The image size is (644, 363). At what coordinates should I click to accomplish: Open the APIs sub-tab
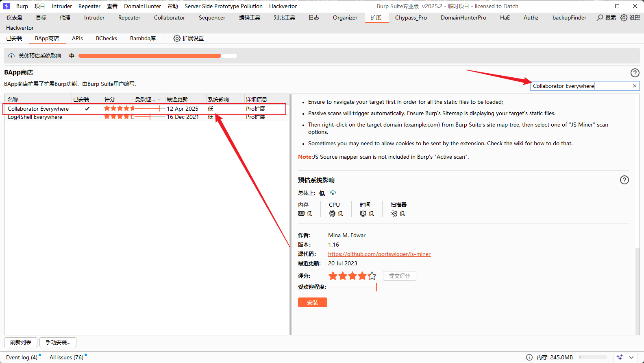pos(77,38)
